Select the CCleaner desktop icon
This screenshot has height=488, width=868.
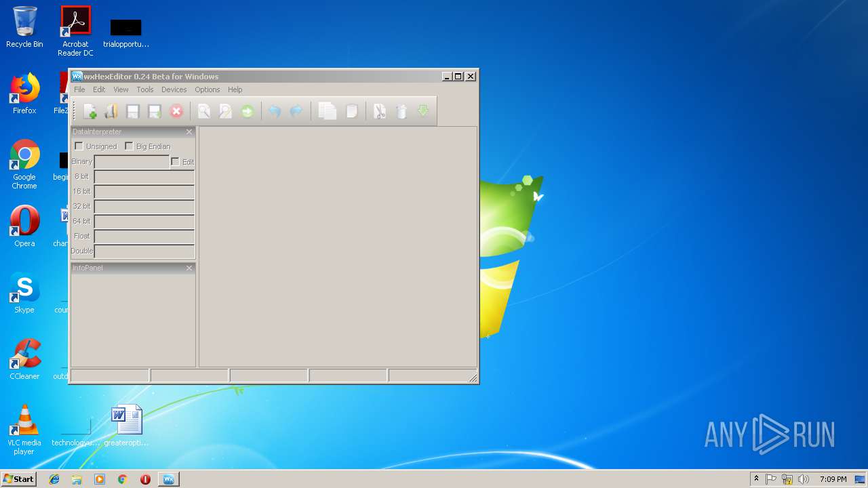(24, 359)
